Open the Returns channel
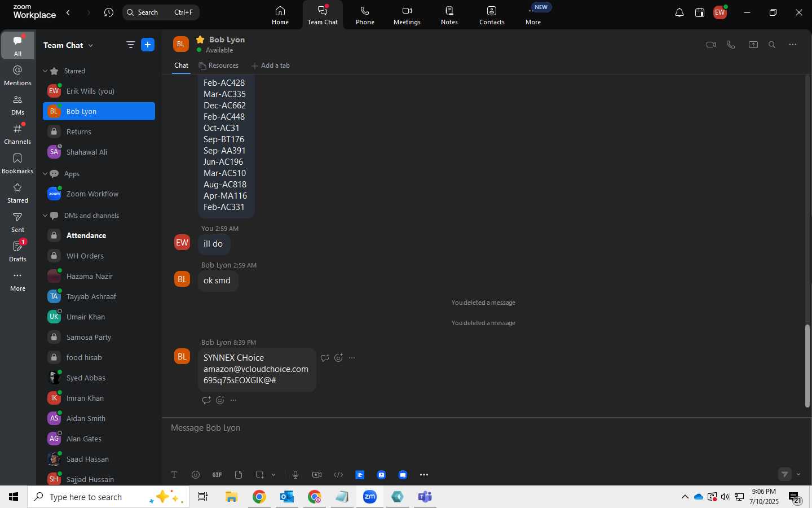 pos(99,132)
